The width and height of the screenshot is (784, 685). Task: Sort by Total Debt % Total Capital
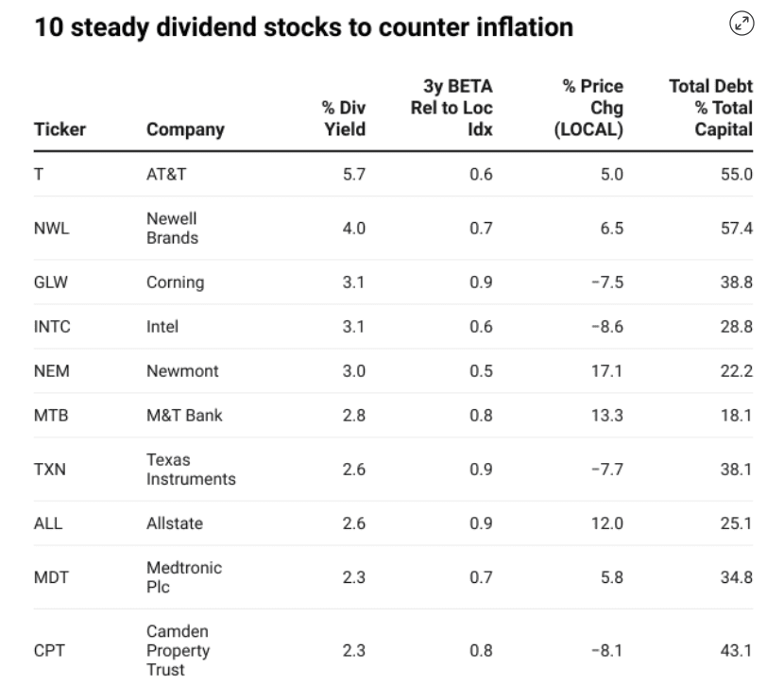pos(710,109)
